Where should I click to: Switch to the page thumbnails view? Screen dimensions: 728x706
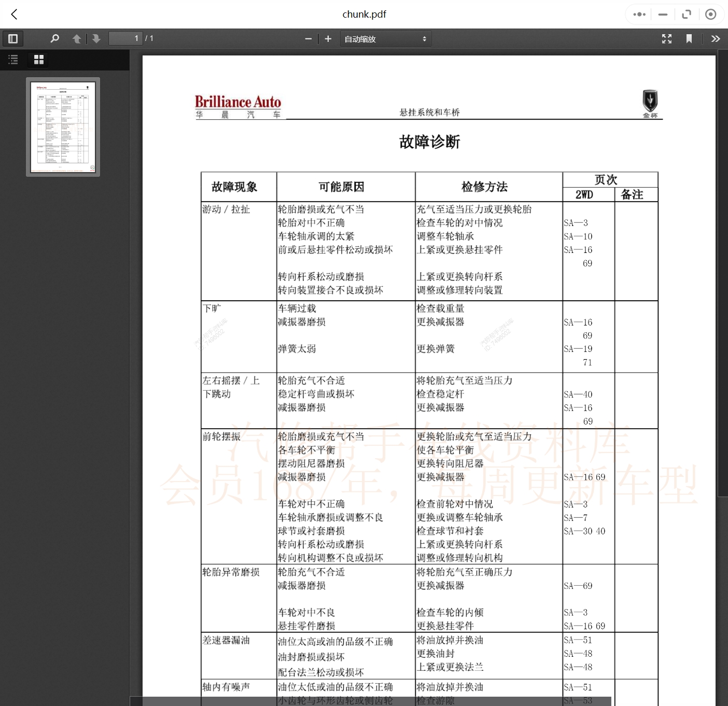38,60
